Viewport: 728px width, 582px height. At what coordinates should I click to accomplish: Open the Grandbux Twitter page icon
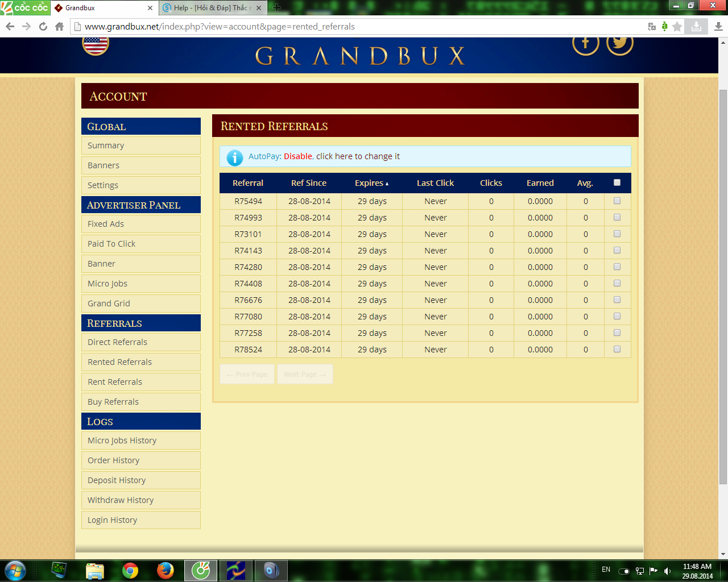pyautogui.click(x=620, y=44)
